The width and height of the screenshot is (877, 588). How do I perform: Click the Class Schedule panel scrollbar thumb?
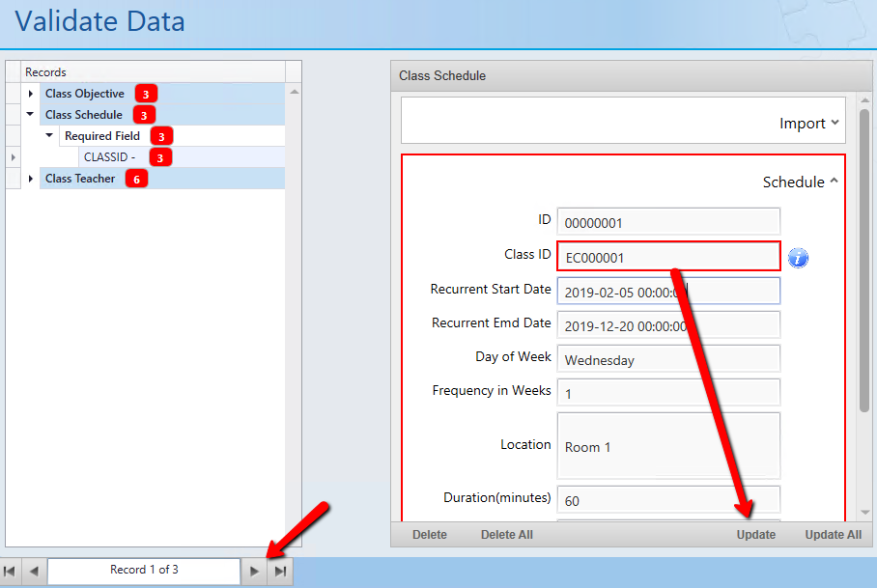tap(864, 260)
